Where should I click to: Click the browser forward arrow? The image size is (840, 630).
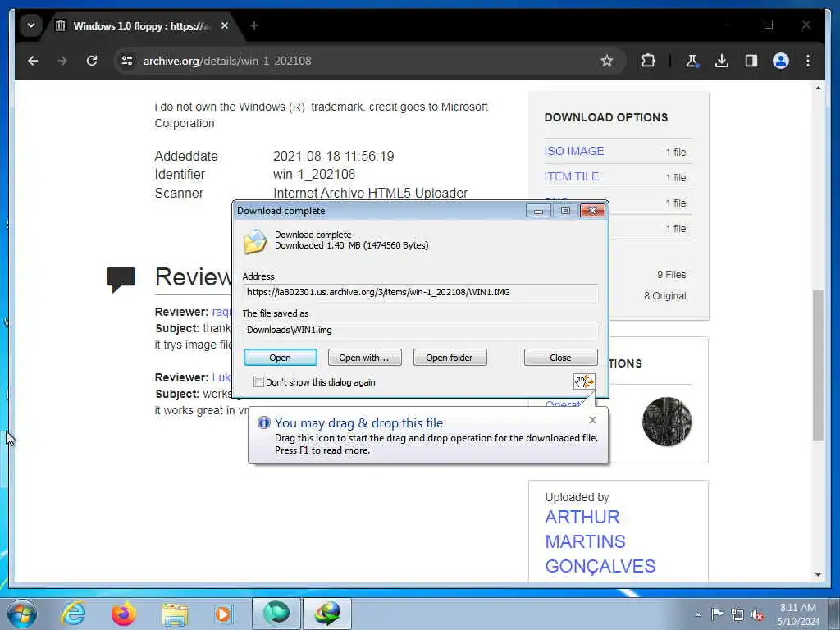pyautogui.click(x=62, y=61)
